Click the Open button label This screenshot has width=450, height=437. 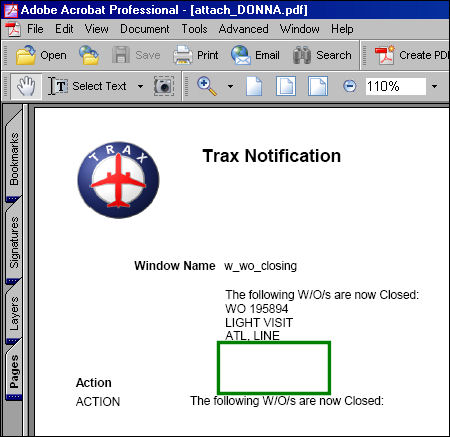53,55
